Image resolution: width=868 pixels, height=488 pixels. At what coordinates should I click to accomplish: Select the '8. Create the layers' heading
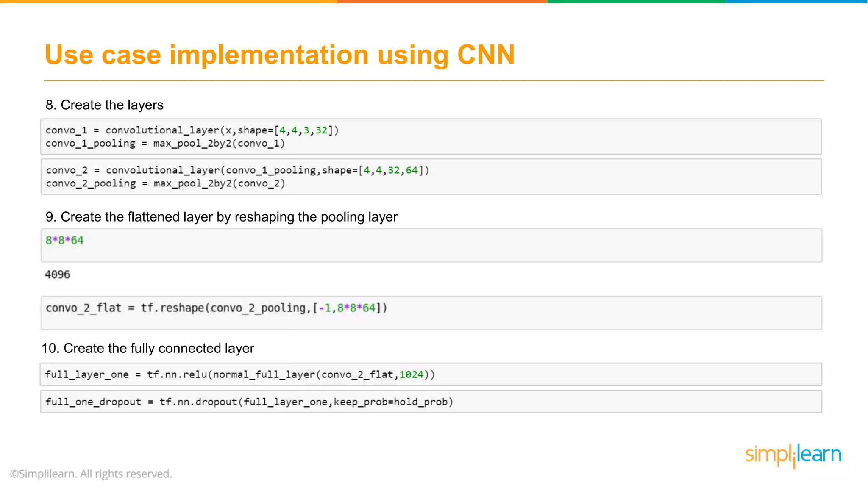tap(105, 105)
